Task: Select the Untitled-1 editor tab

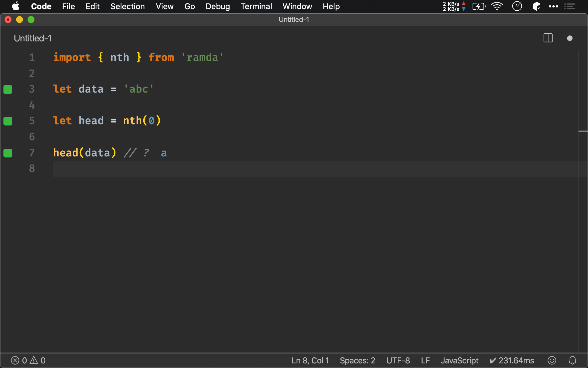Action: tap(33, 38)
